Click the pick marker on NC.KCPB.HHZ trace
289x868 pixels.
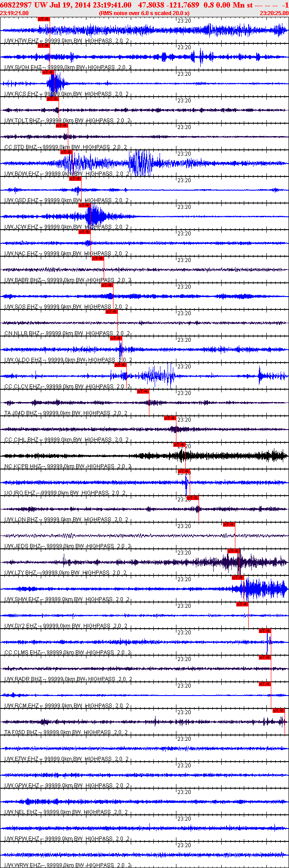click(180, 445)
